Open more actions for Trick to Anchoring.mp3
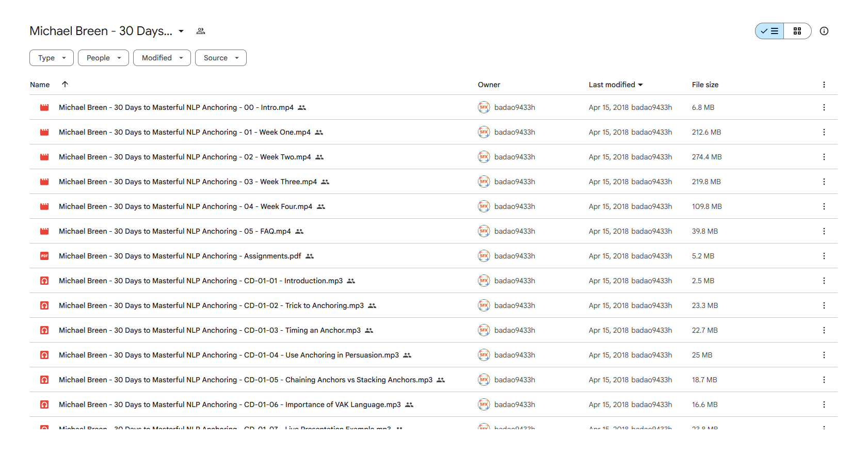Viewport: 868px width, 454px height. coord(824,305)
